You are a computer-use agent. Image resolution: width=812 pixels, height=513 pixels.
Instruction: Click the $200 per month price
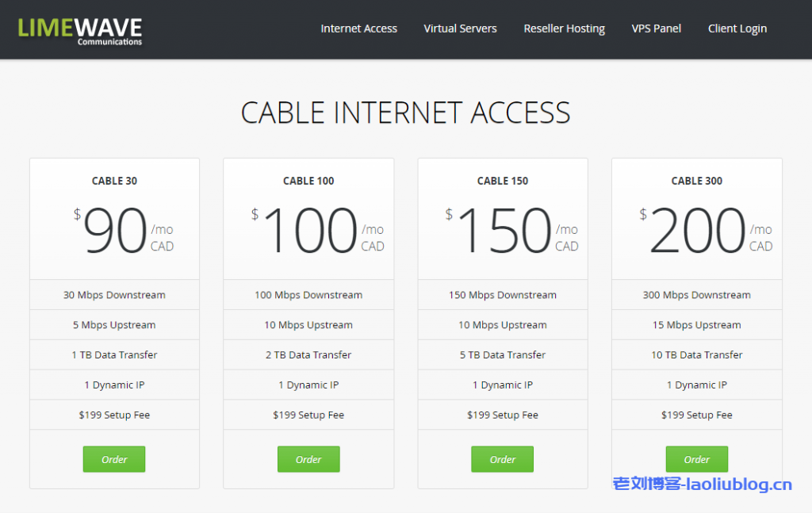[x=698, y=231]
